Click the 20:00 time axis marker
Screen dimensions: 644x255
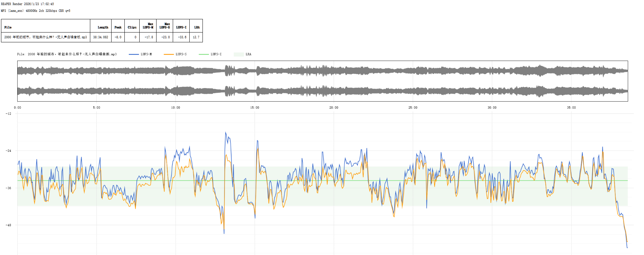[x=334, y=108]
